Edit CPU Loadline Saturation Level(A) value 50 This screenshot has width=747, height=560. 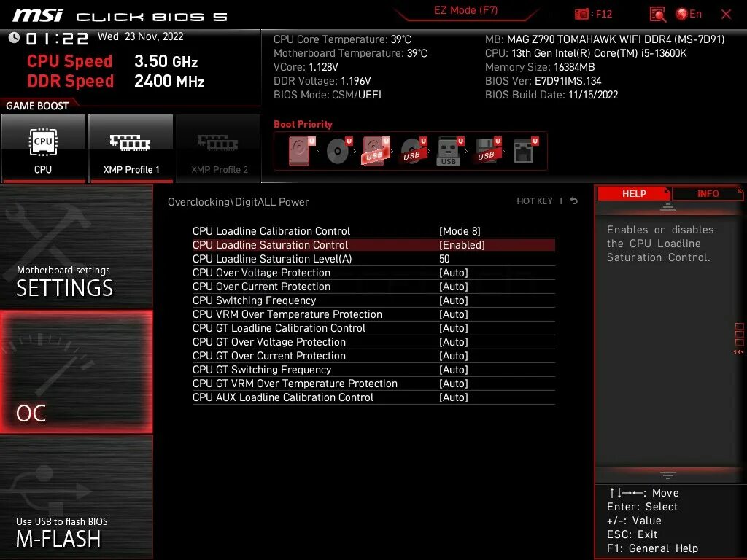click(444, 259)
